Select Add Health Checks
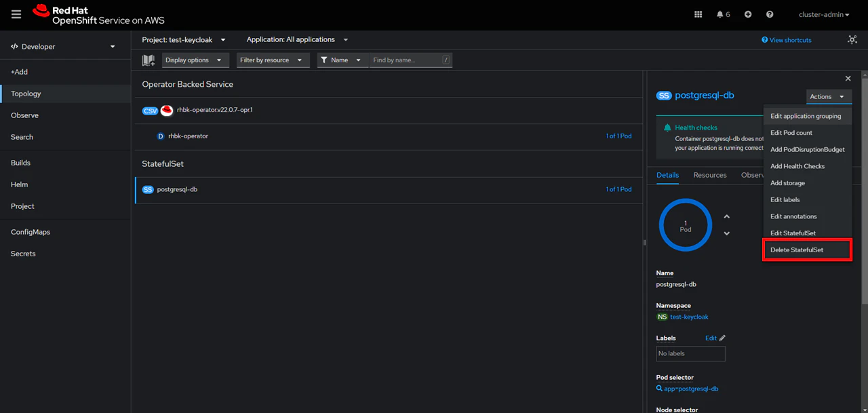 point(807,166)
